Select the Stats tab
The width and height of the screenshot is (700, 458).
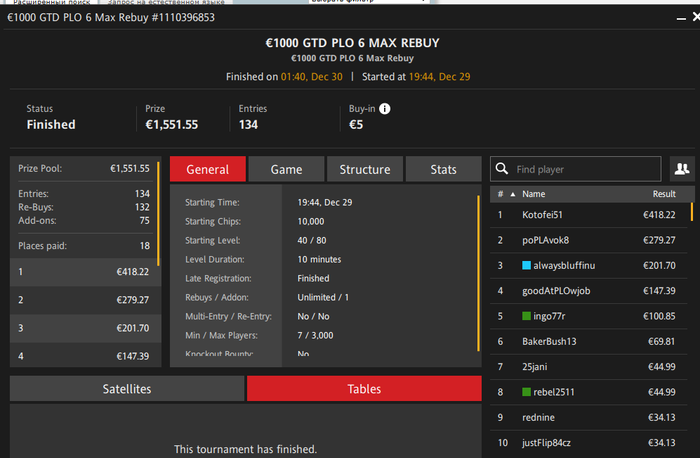pos(443,169)
